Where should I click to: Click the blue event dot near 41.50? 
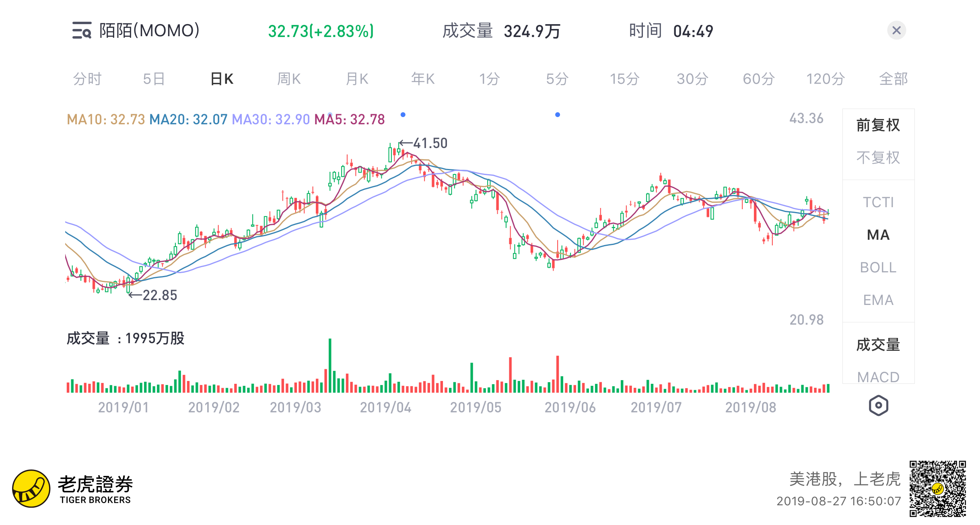tap(403, 115)
